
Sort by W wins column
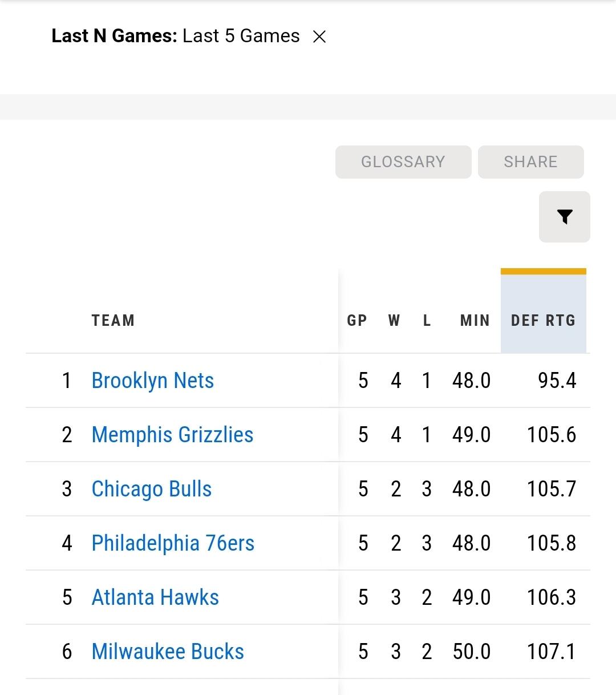click(394, 320)
